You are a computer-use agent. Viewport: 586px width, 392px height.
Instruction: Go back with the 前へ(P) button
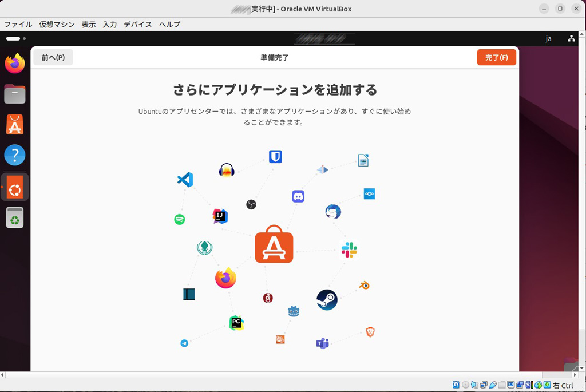click(53, 57)
